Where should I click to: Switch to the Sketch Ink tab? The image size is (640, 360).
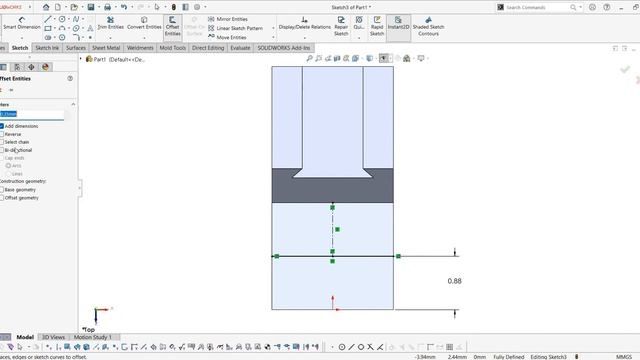coord(47,48)
